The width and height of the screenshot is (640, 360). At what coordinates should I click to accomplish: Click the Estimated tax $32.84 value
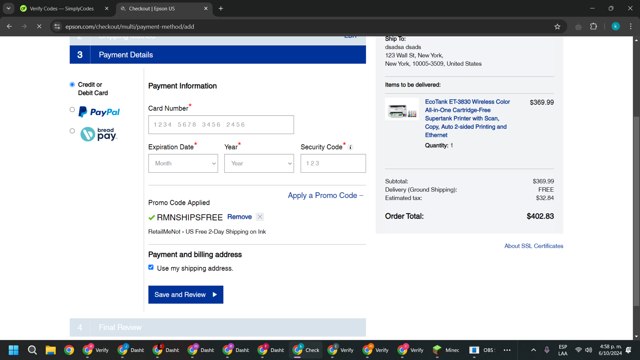(545, 198)
